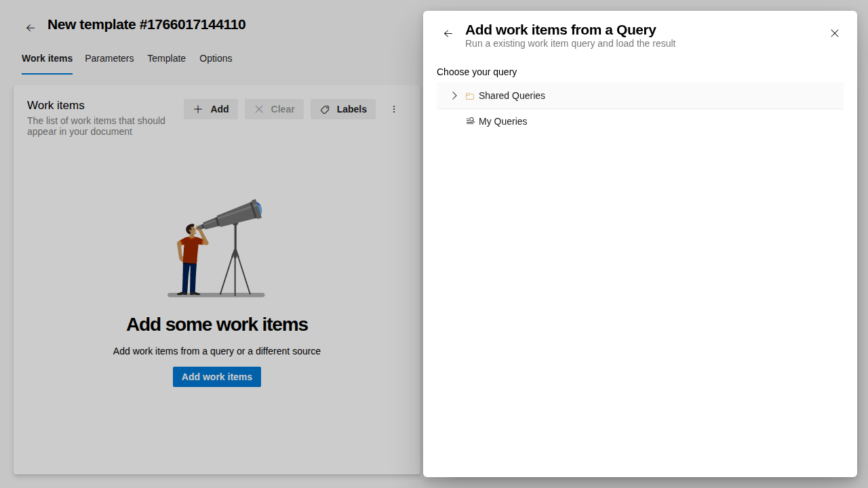Click the Clear button to empty the list
Image resolution: width=868 pixels, height=488 pixels.
click(x=274, y=109)
